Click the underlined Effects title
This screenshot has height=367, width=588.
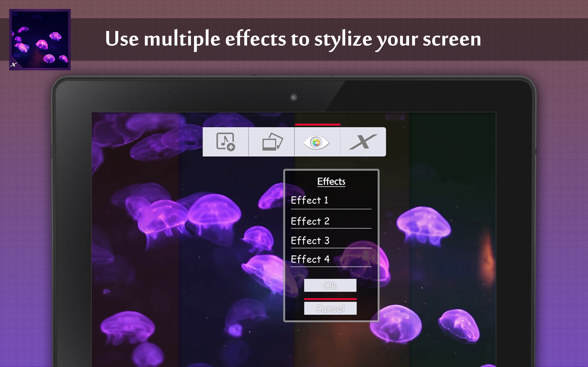click(331, 182)
